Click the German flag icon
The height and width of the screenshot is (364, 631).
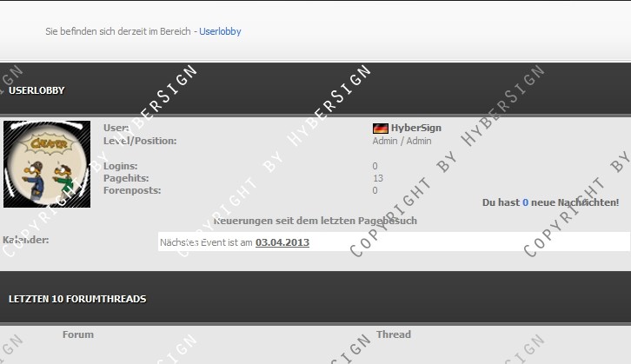point(380,129)
